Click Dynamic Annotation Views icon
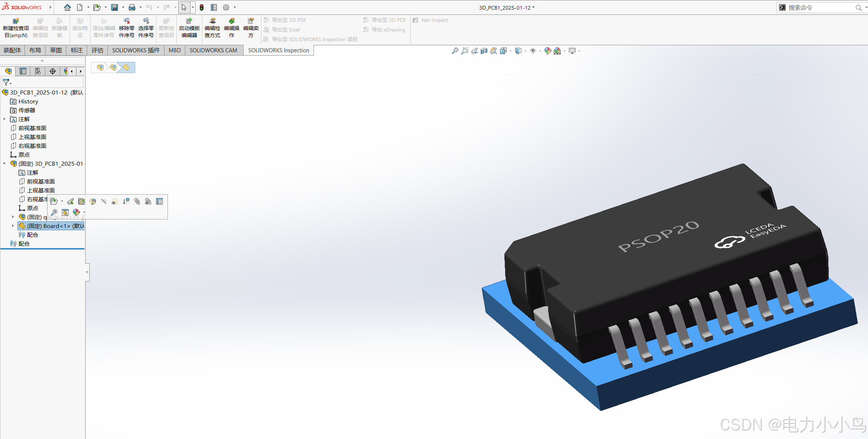Image resolution: width=868 pixels, height=439 pixels. 494,51
